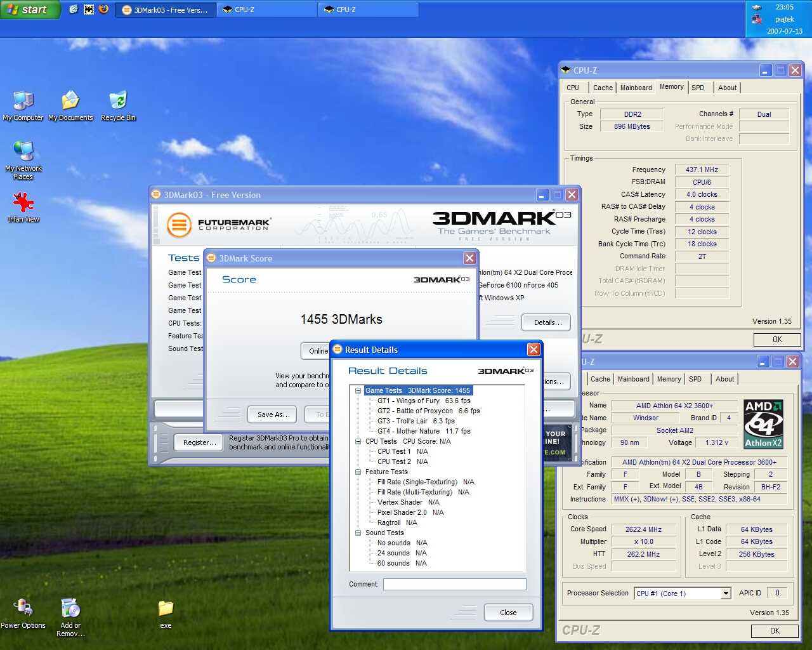Open Add or Remove Programs shortcut
This screenshot has height=650, width=812.
70,617
